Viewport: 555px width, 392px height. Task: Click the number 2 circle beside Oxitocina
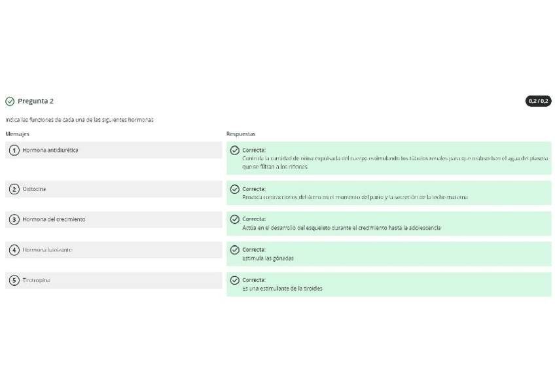pos(14,189)
